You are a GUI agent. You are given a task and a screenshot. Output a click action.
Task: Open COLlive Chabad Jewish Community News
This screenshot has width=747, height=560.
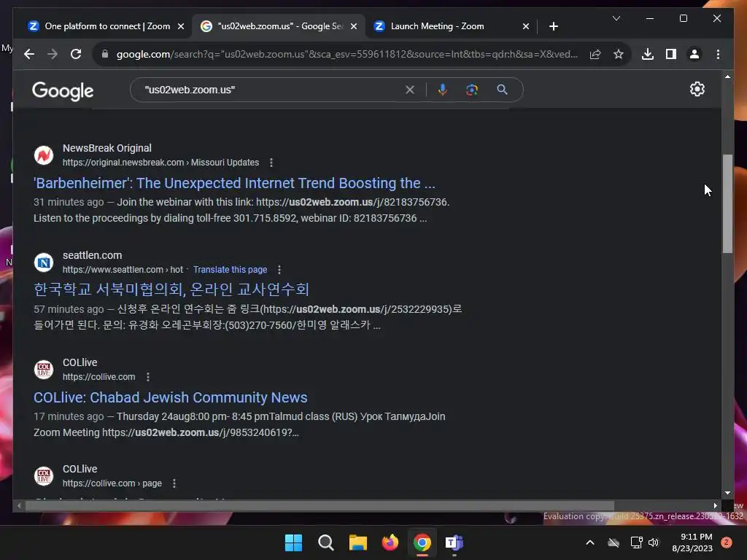pos(170,397)
